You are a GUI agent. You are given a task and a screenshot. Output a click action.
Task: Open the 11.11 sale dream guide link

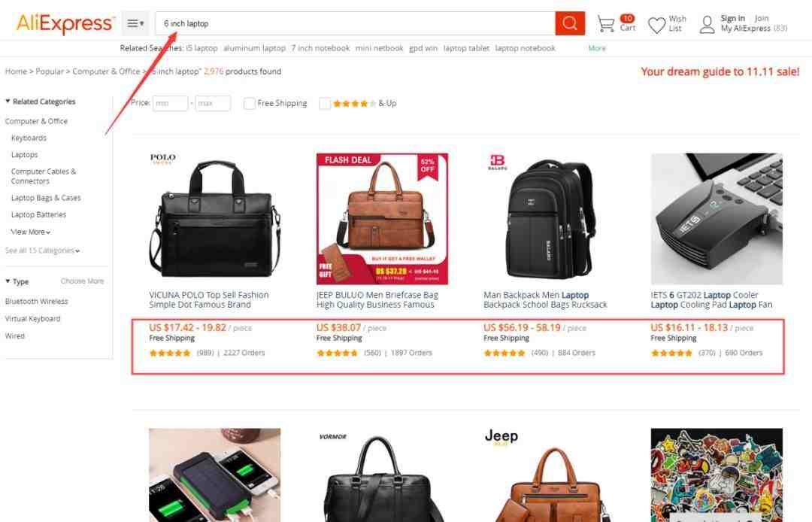coord(720,72)
